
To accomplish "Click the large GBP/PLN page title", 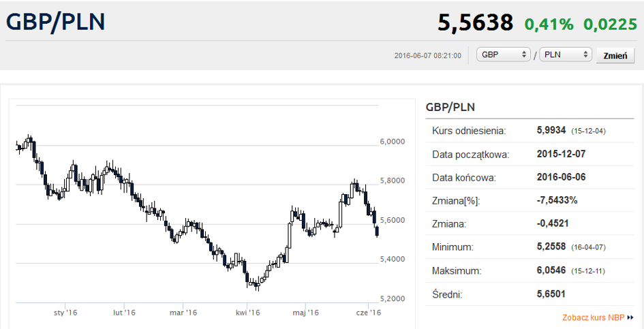I will 55,22.
